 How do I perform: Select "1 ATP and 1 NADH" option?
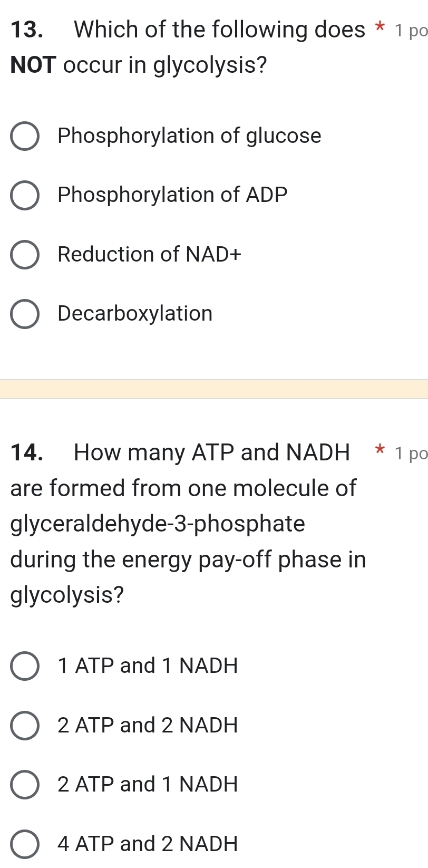tap(24, 666)
